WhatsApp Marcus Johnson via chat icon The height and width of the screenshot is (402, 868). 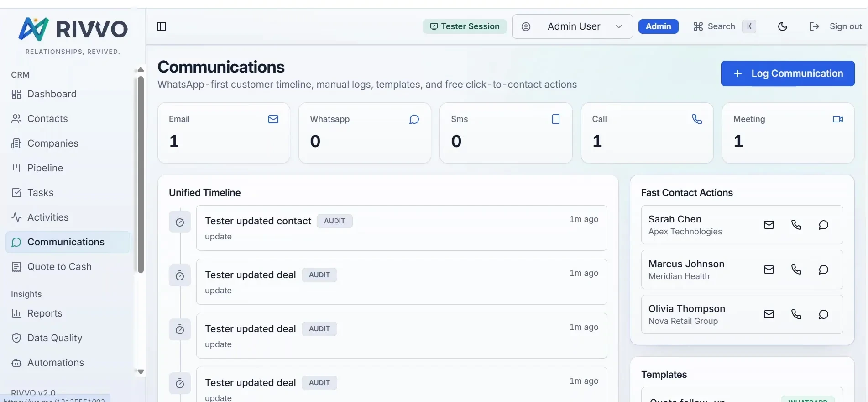[823, 270]
